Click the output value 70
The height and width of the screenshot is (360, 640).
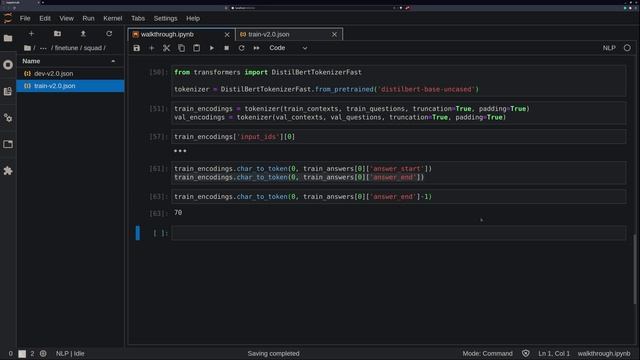(x=178, y=213)
